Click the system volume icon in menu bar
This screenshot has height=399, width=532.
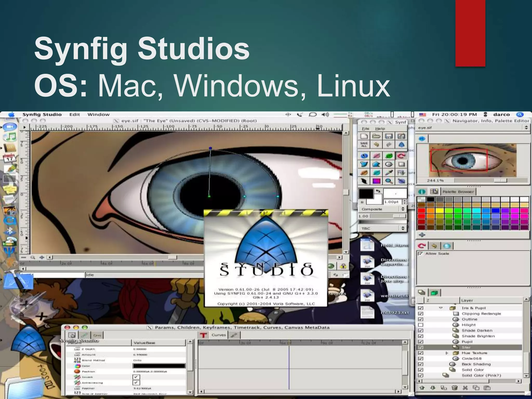click(x=325, y=115)
